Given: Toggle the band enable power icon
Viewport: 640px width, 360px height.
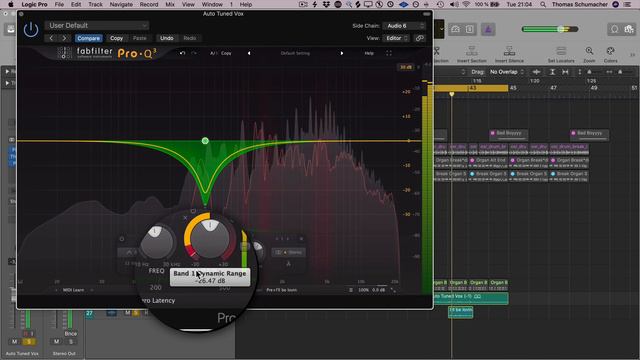Looking at the screenshot, I should point(122,239).
